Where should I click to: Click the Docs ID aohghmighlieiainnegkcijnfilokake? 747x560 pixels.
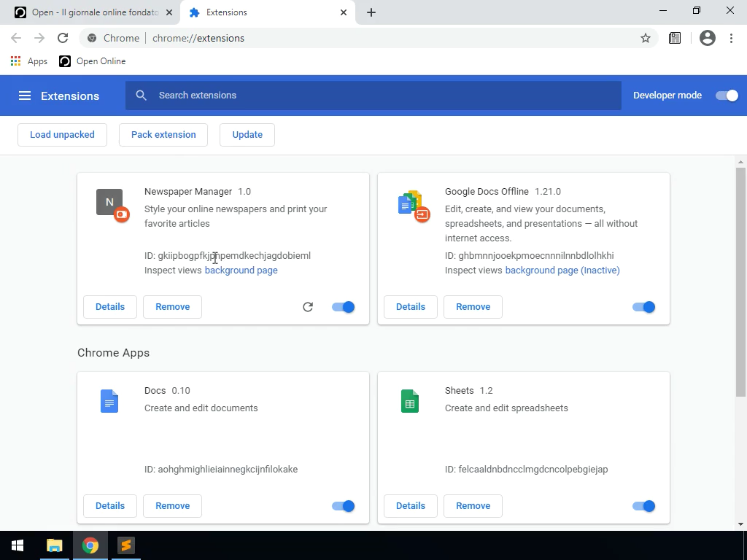221,470
